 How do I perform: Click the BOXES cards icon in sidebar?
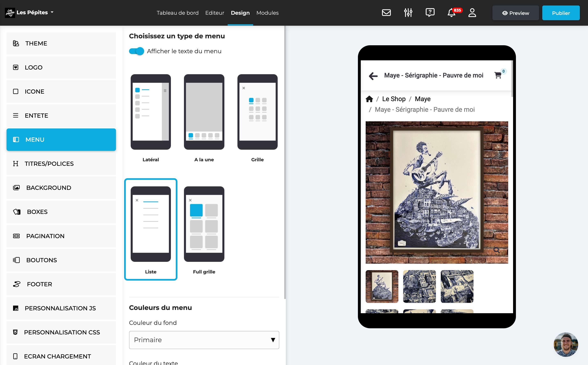[x=17, y=212]
